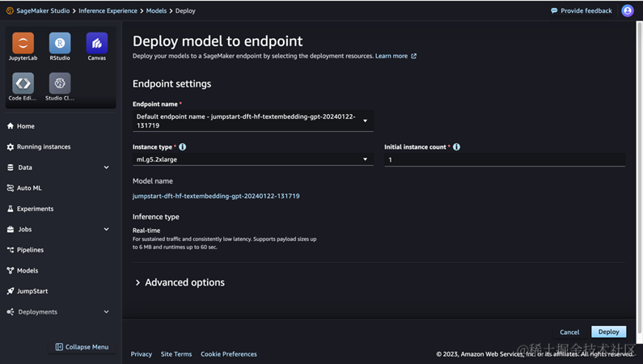Viewport: 643px width, 364px height.
Task: Open Instance type dropdown
Action: point(252,159)
